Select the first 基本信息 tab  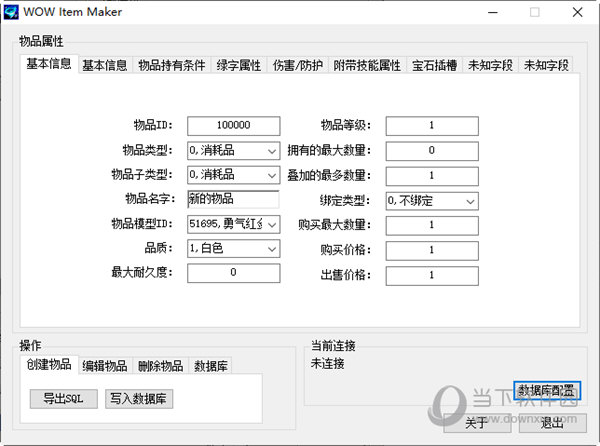click(x=49, y=64)
